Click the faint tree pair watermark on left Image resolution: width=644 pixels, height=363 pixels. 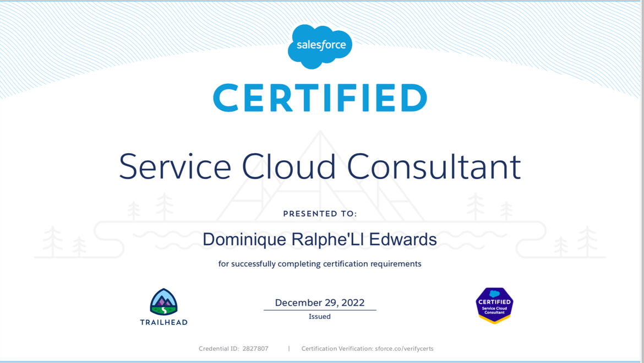coord(149,208)
